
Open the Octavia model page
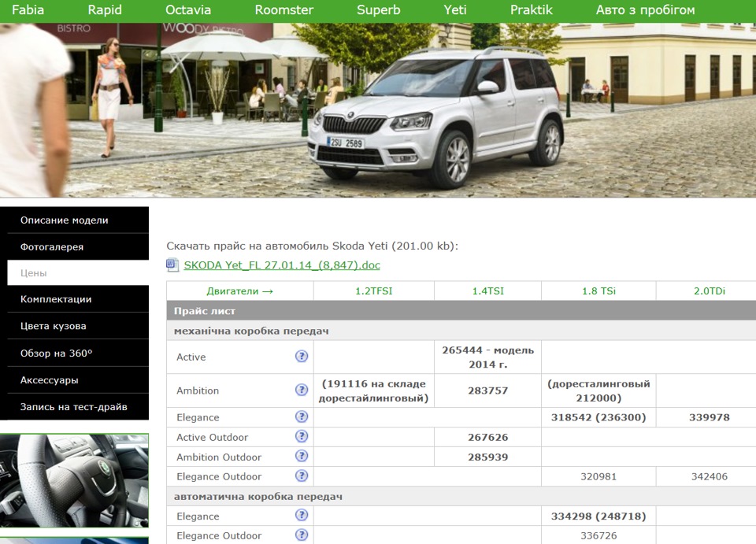point(188,10)
